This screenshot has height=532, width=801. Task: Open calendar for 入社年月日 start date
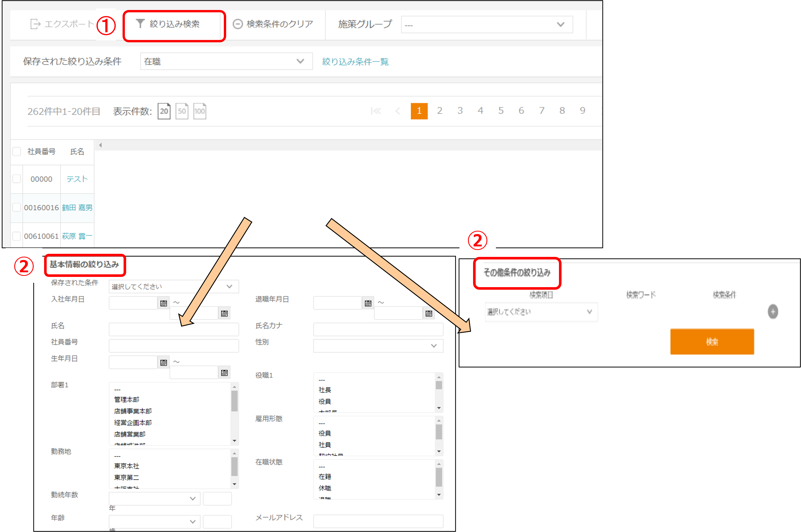coord(164,303)
